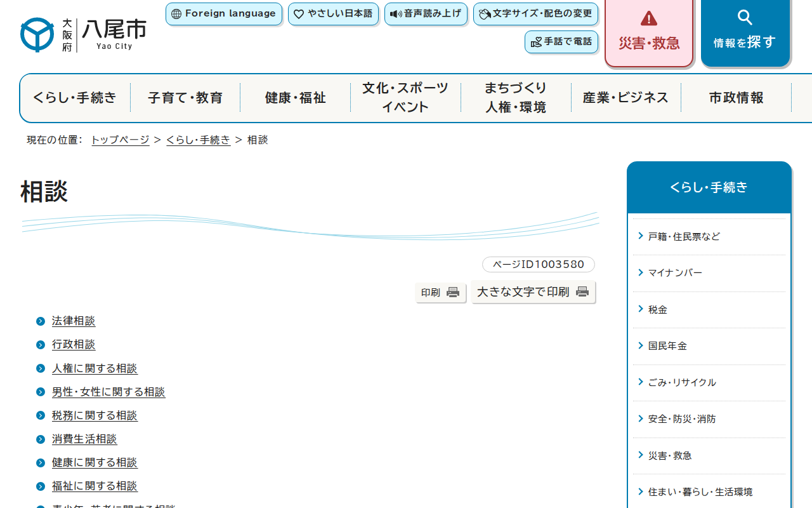Go to トップページ in breadcrumb
This screenshot has width=812, height=508.
click(x=121, y=140)
